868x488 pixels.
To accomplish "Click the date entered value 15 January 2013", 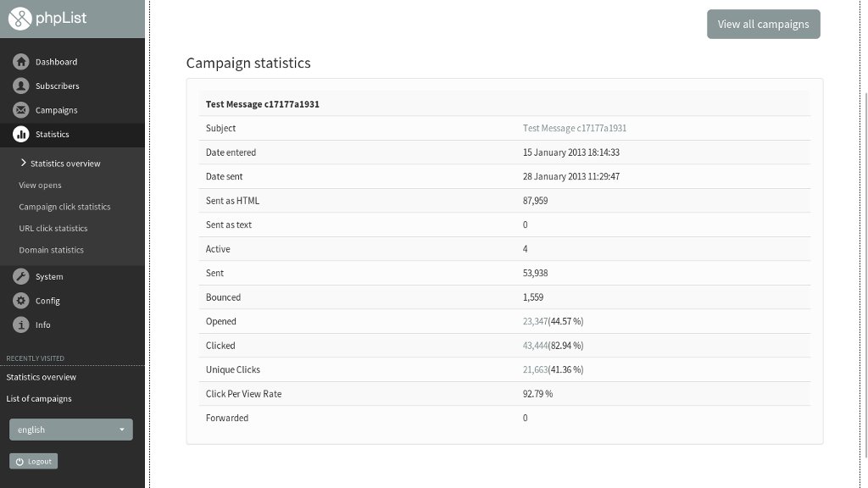I will point(570,152).
